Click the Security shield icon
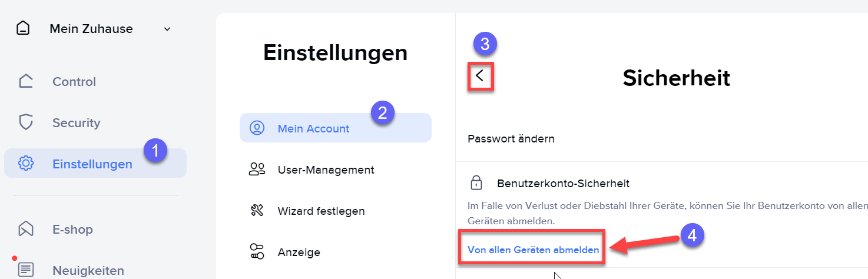This screenshot has width=868, height=279. click(25, 122)
